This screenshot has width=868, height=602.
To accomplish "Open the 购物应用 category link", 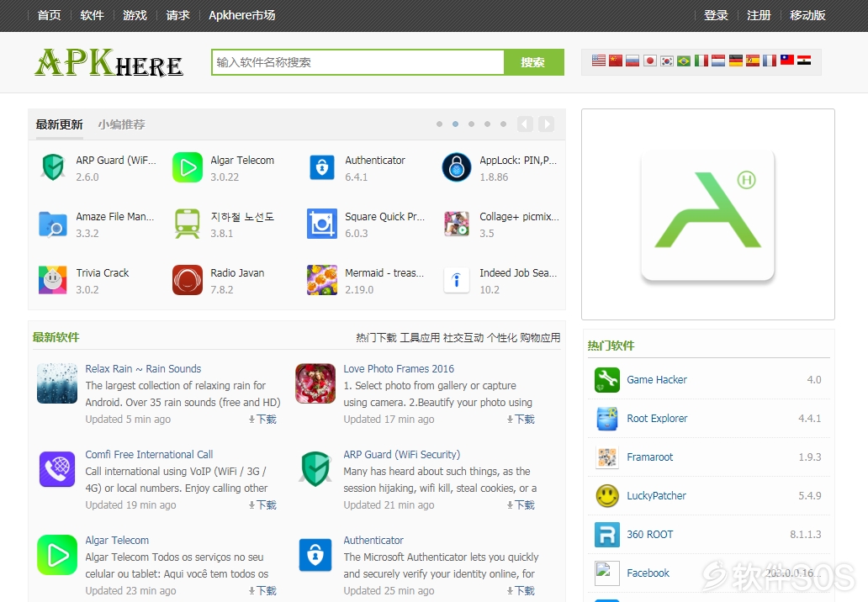I will click(x=540, y=337).
